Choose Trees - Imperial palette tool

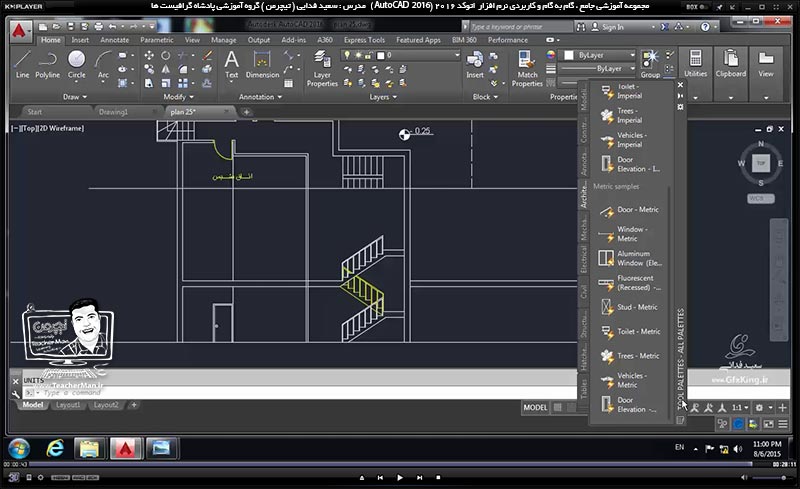point(622,116)
